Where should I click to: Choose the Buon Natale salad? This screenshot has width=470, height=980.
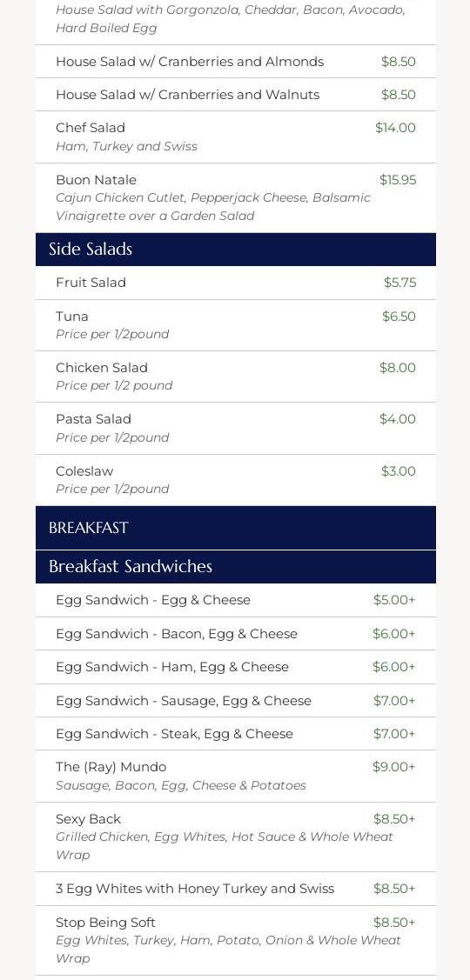(x=235, y=197)
